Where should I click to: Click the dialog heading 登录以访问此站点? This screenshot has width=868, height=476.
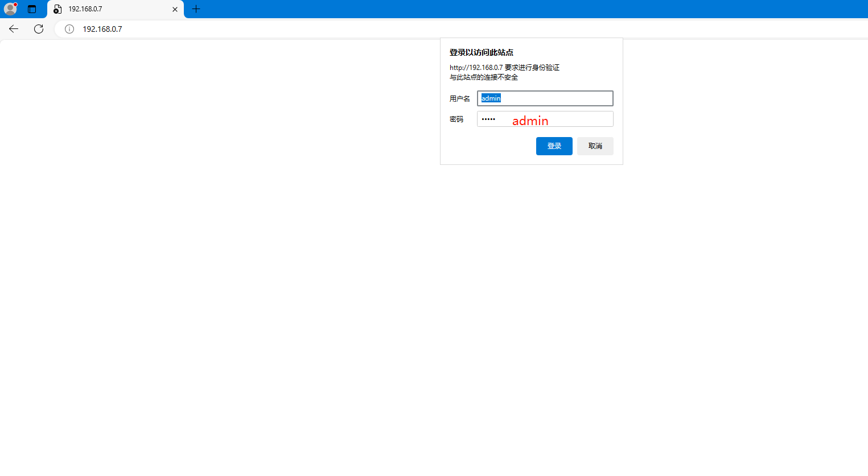[482, 52]
